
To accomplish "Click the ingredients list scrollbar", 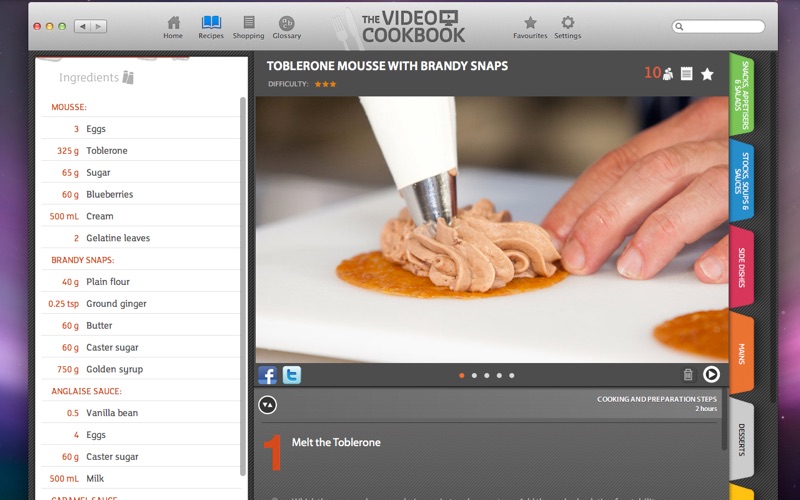I will tap(243, 286).
